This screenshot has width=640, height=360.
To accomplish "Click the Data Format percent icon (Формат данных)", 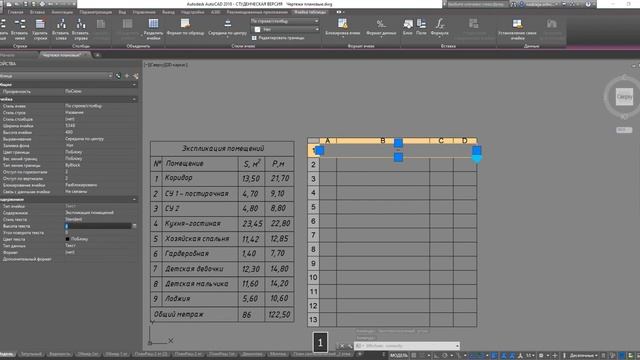I will (381, 24).
